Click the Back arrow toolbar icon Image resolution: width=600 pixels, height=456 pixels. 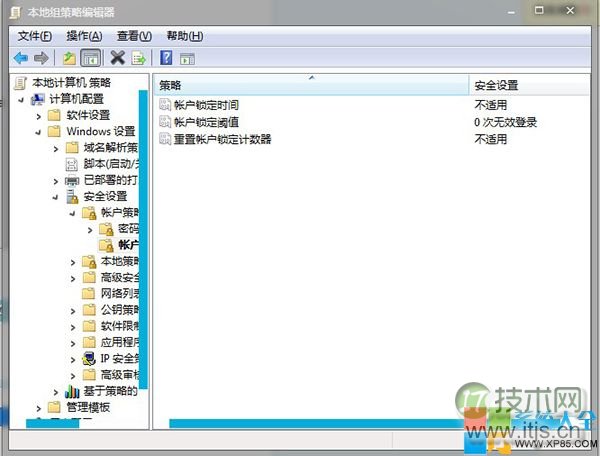pyautogui.click(x=21, y=58)
